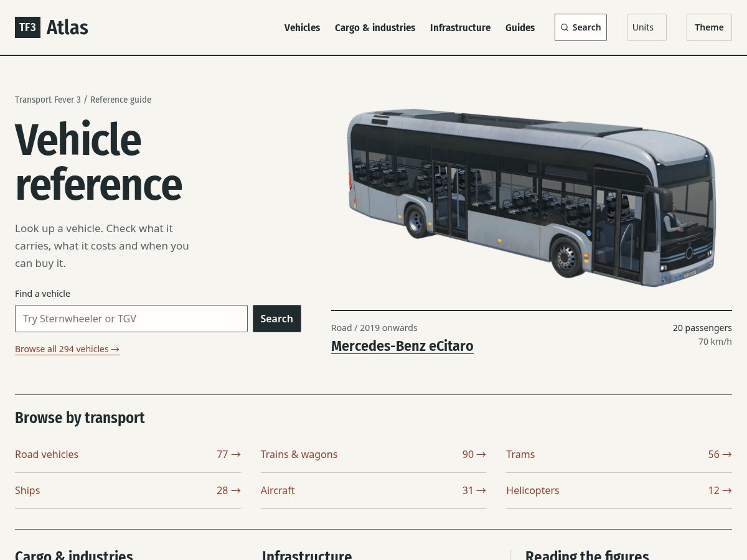747x560 pixels.
Task: Open the Trains & wagons category
Action: pyautogui.click(x=374, y=454)
